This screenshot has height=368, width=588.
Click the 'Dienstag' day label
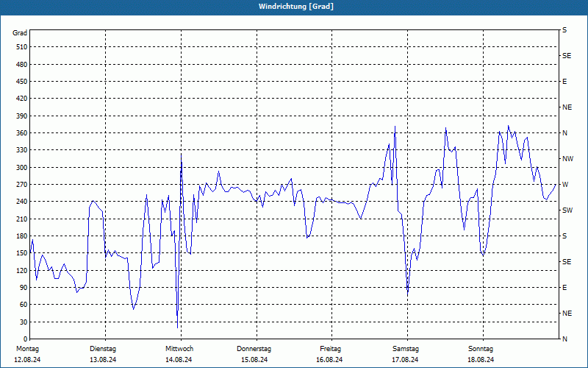[103, 349]
